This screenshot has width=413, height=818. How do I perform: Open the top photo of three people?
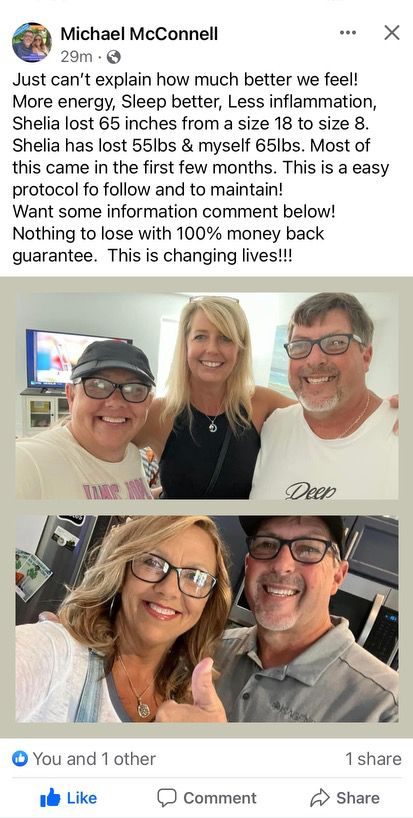click(x=207, y=396)
